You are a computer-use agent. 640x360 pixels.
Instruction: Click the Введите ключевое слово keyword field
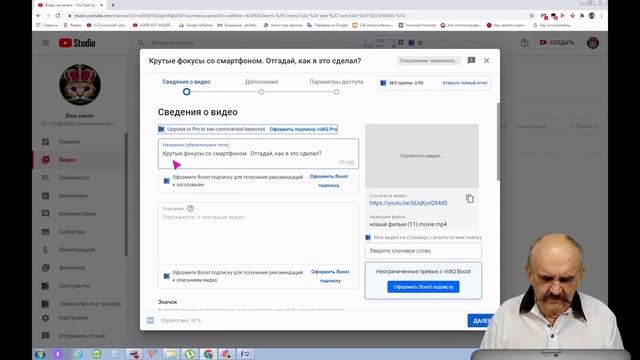(x=423, y=251)
